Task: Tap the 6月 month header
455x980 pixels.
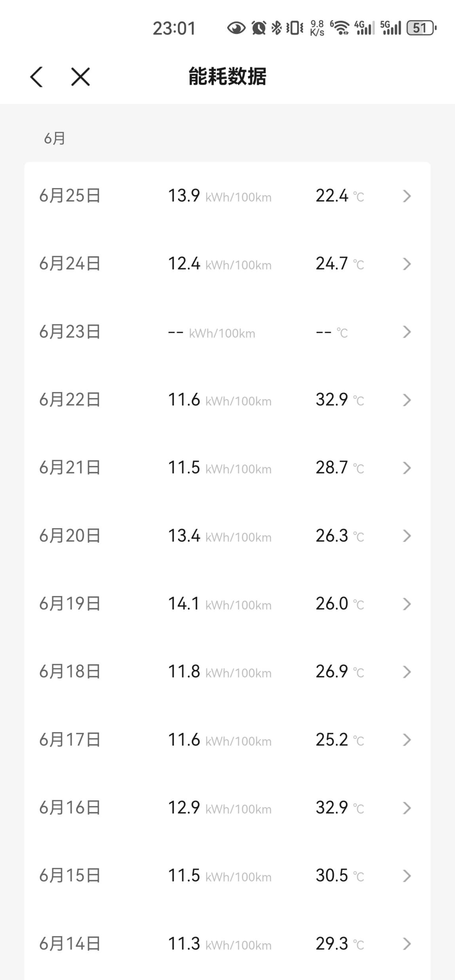Action: 54,139
